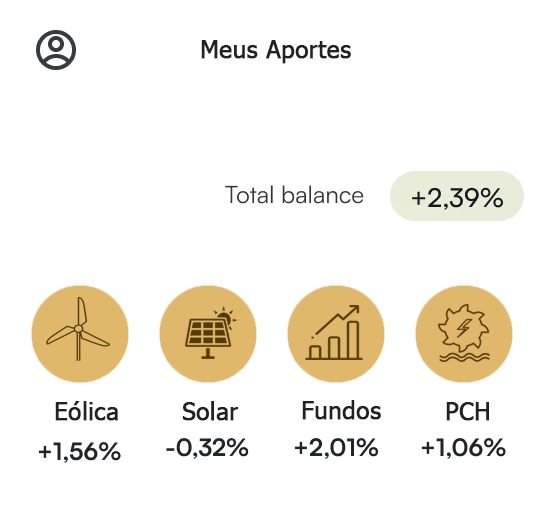Viewport: 544px width, 510px height.
Task: Click the word Meus in the header
Action: pyautogui.click(x=229, y=50)
